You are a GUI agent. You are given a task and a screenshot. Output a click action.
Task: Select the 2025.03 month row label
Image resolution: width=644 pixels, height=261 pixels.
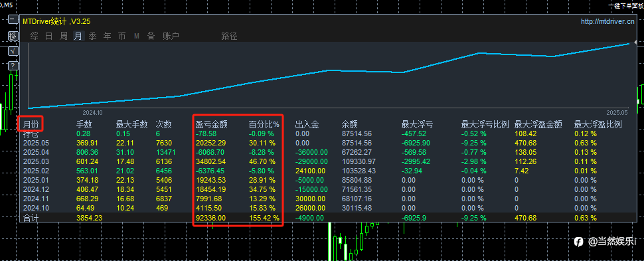tap(36, 161)
